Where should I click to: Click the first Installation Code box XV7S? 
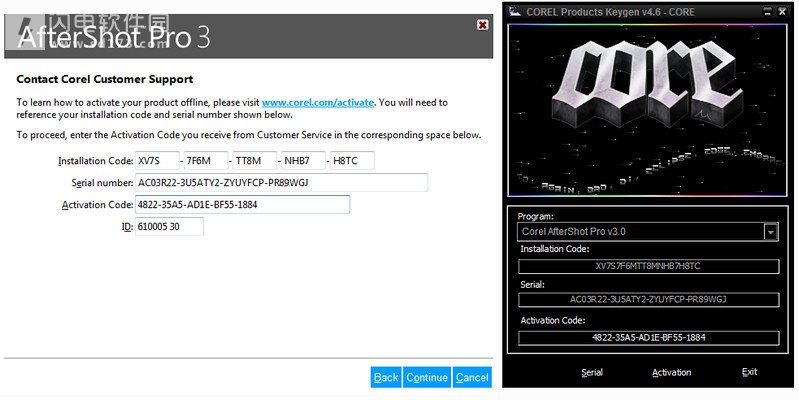(x=157, y=161)
